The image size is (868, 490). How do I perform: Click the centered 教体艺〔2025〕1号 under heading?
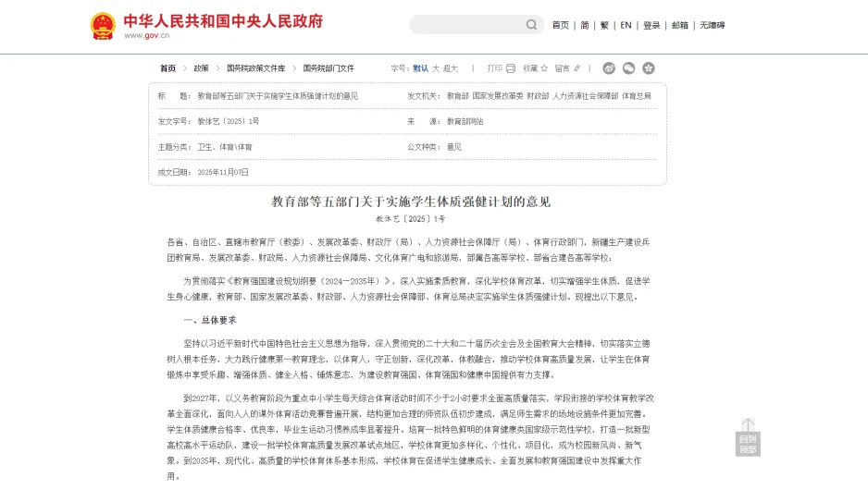pyautogui.click(x=411, y=219)
